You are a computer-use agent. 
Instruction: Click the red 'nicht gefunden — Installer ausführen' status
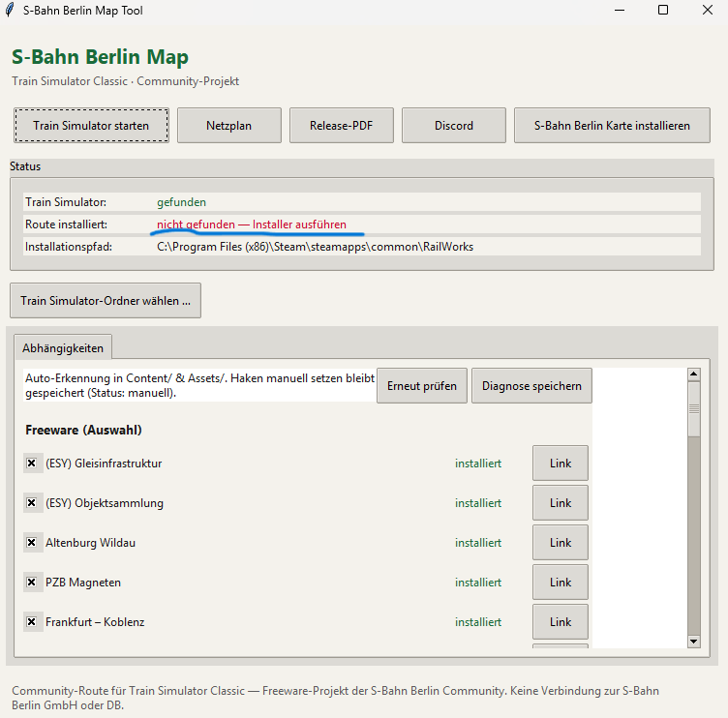click(x=252, y=224)
